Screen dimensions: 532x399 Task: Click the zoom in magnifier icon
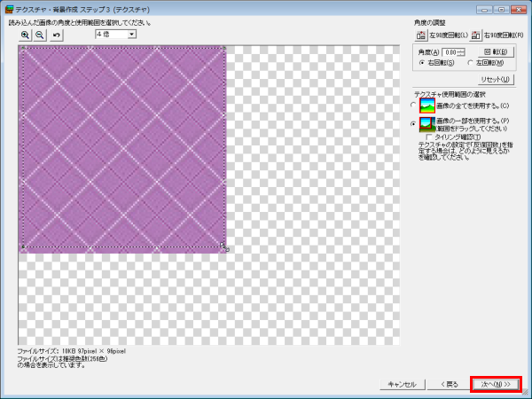25,35
